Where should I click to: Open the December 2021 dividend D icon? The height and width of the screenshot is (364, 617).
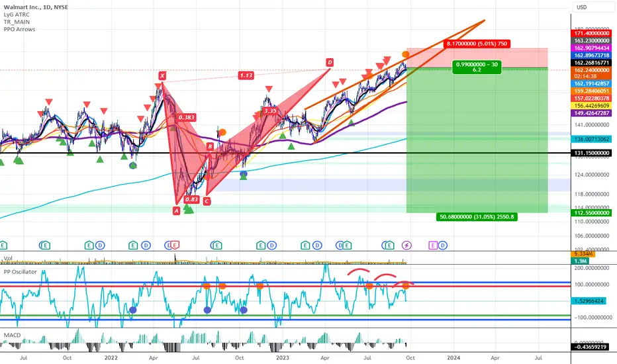[x=100, y=246]
